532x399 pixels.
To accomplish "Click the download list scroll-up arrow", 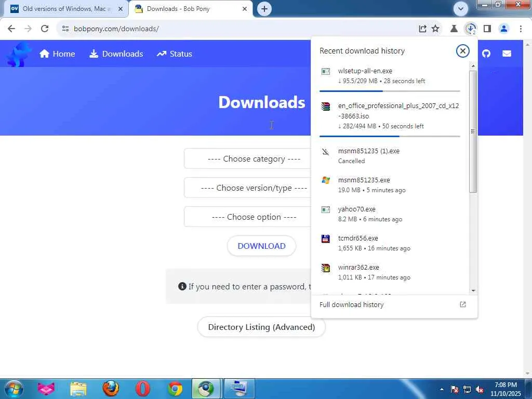I will pyautogui.click(x=473, y=66).
